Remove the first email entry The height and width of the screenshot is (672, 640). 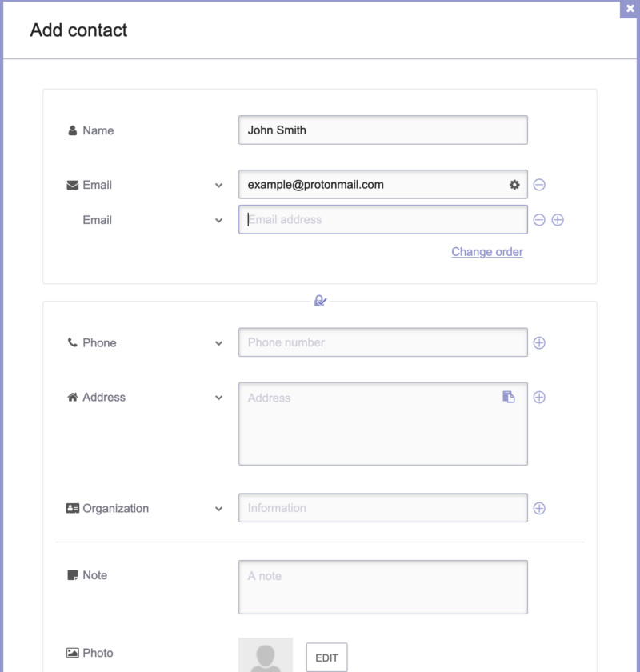point(539,185)
